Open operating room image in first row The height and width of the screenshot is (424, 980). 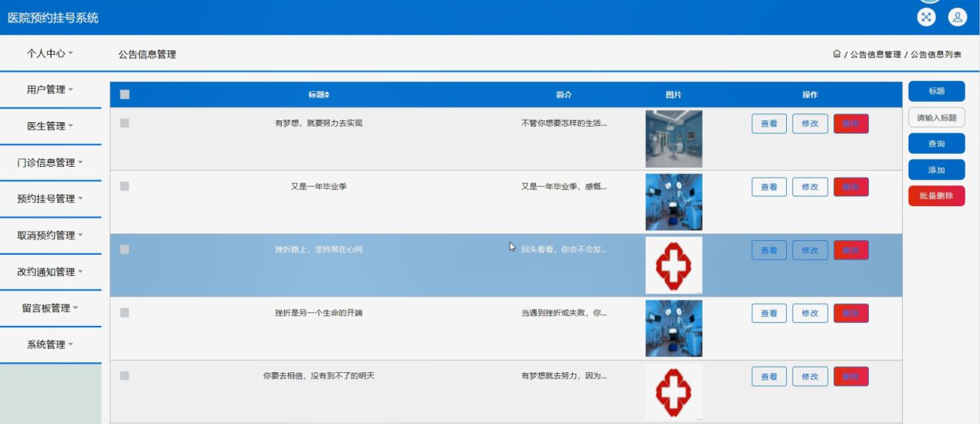coord(674,139)
